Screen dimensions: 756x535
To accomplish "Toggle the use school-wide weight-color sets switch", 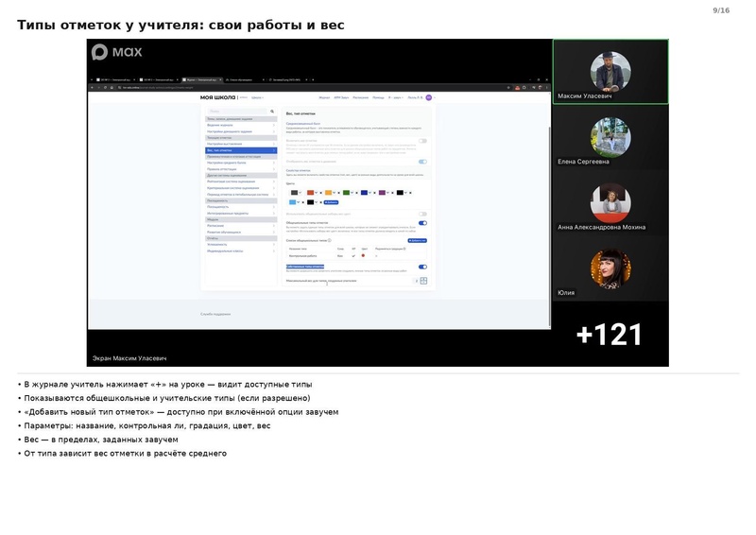I will click(x=422, y=214).
